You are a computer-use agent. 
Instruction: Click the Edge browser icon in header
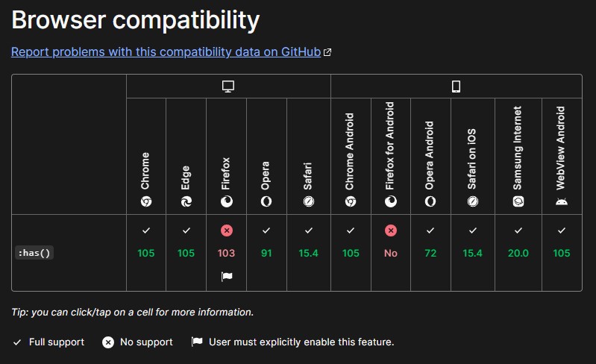click(x=186, y=201)
